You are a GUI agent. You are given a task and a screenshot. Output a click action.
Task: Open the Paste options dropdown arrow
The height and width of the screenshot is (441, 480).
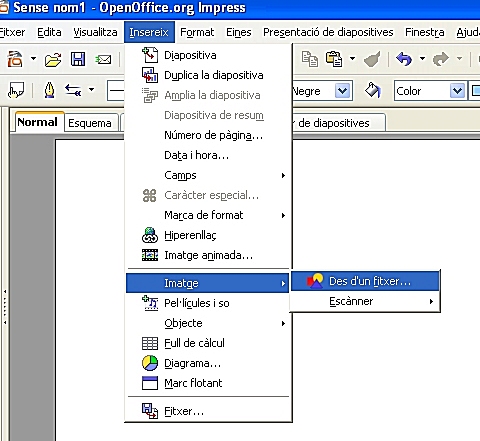pyautogui.click(x=352, y=59)
